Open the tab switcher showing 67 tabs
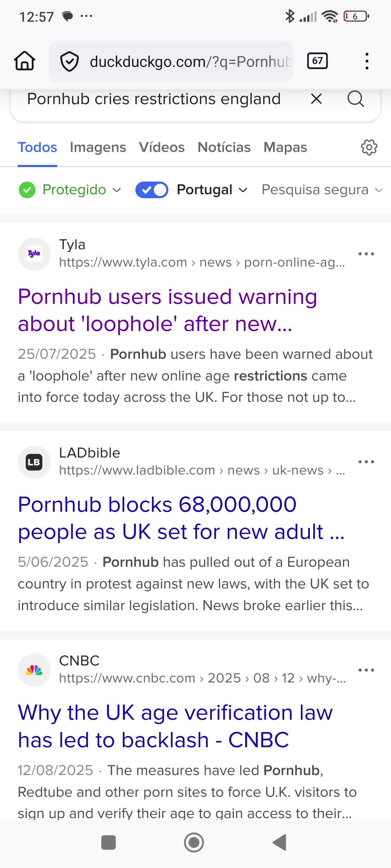The image size is (391, 868). click(317, 61)
